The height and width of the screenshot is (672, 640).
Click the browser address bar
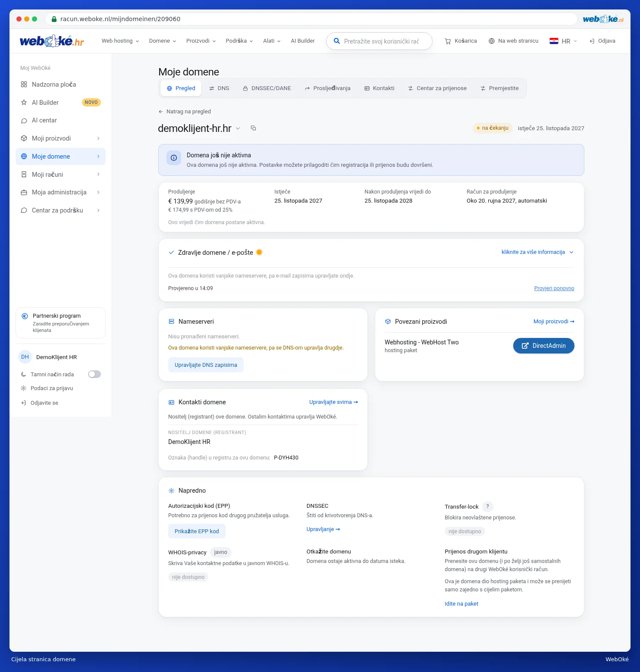coord(311,19)
